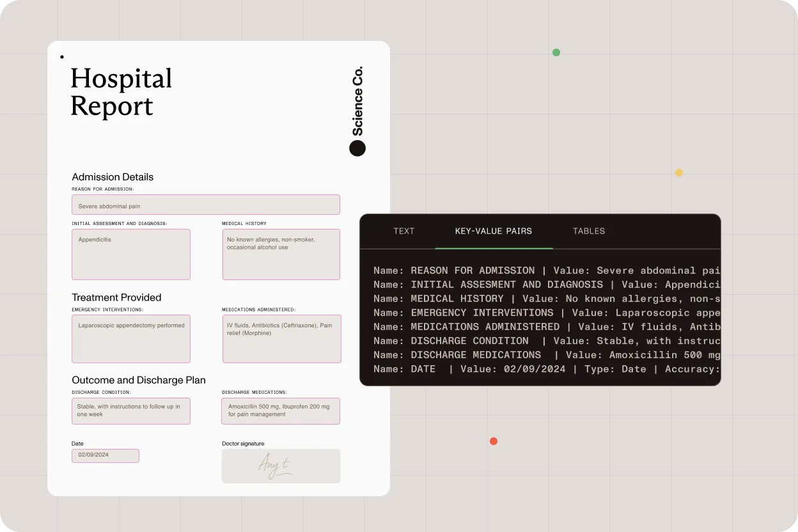Select the KEY-VALUE PAIRS tab
798x532 pixels.
[494, 231]
